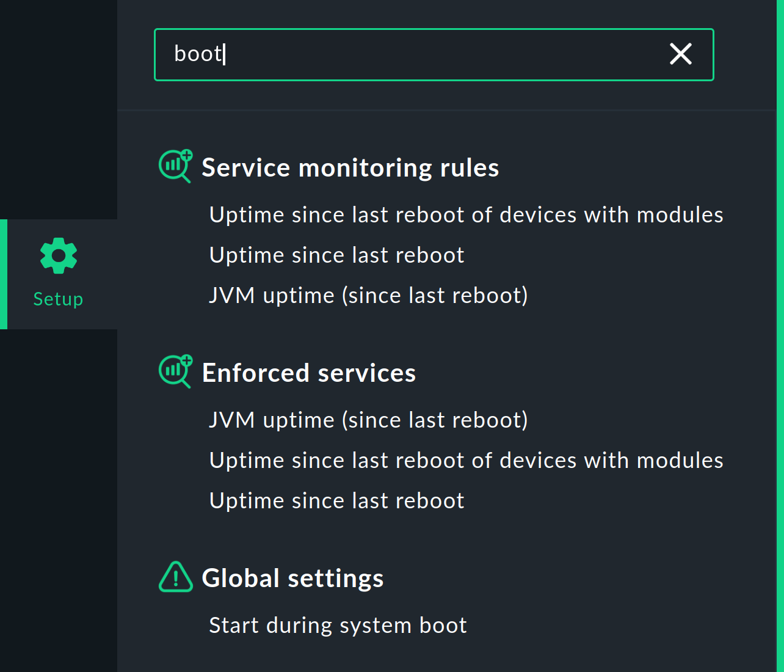Clear the search with the X icon
The height and width of the screenshot is (672, 784).
tap(680, 54)
